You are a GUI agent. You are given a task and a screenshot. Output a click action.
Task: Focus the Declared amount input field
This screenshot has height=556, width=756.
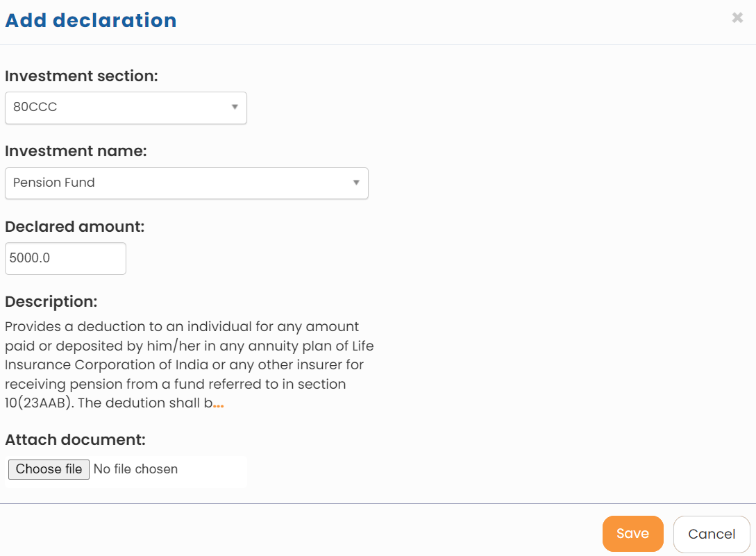point(65,258)
